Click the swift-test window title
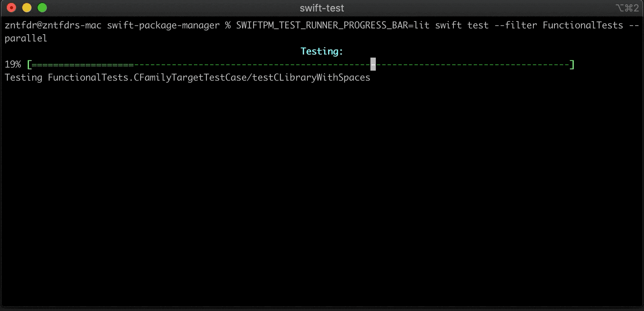The image size is (644, 311). (322, 8)
